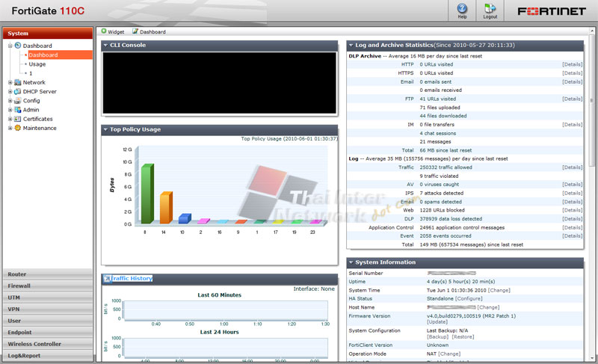The width and height of the screenshot is (598, 364).
Task: Expand the Maintenance tree node
Action: click(x=10, y=128)
